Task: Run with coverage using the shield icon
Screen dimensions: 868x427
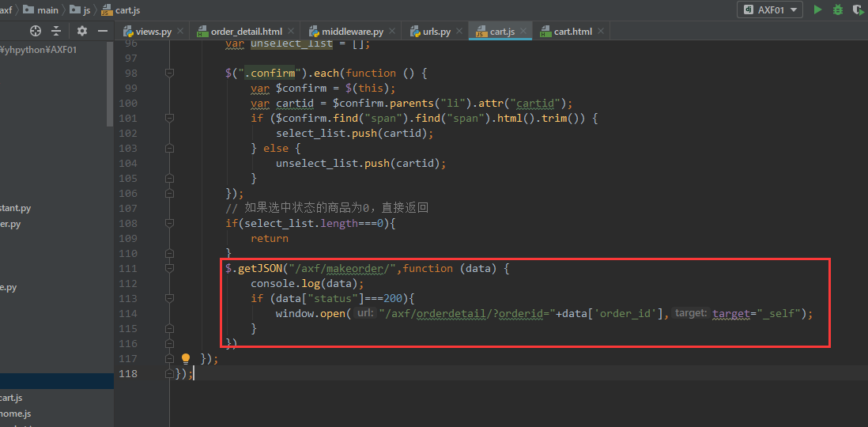Action: [859, 9]
